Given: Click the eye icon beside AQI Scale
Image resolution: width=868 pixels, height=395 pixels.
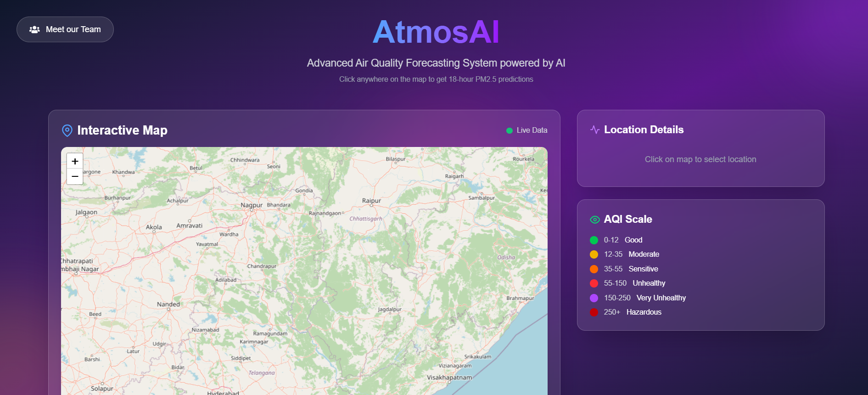Looking at the screenshot, I should coord(595,220).
